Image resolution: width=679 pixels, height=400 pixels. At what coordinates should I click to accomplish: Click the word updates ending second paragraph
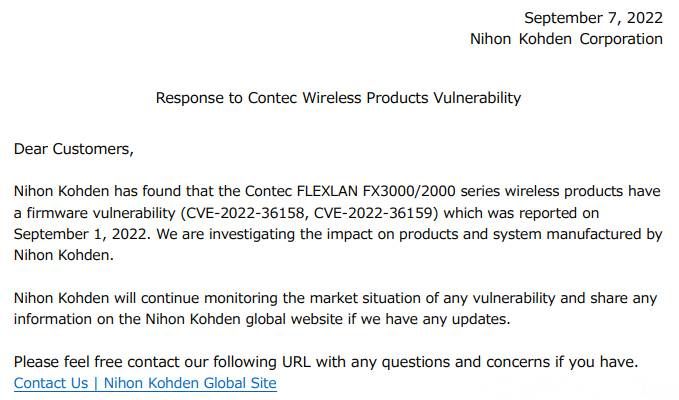(x=481, y=320)
